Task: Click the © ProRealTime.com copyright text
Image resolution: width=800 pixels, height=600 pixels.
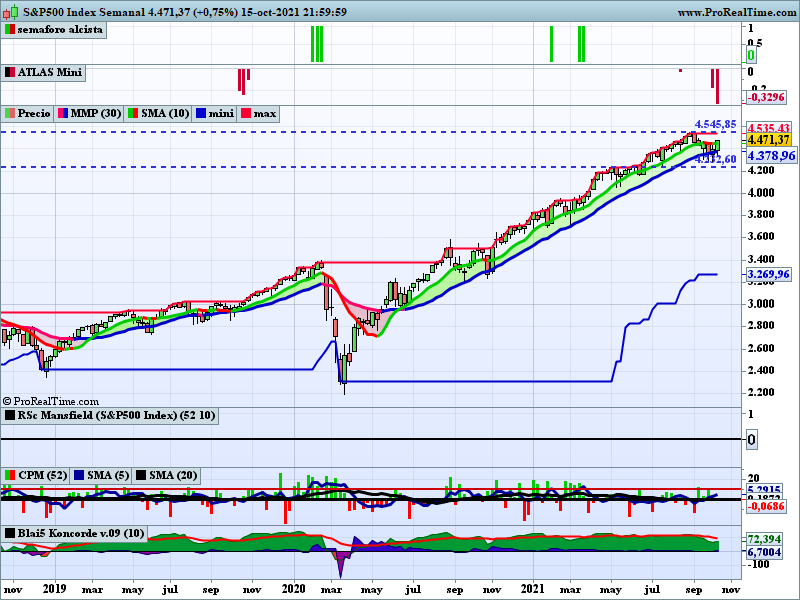Action: click(51, 402)
